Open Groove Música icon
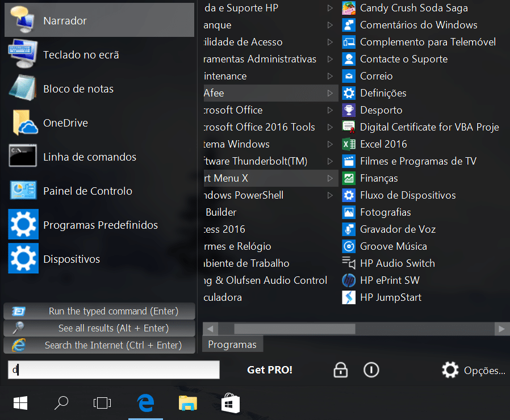510x420 pixels. tap(349, 246)
